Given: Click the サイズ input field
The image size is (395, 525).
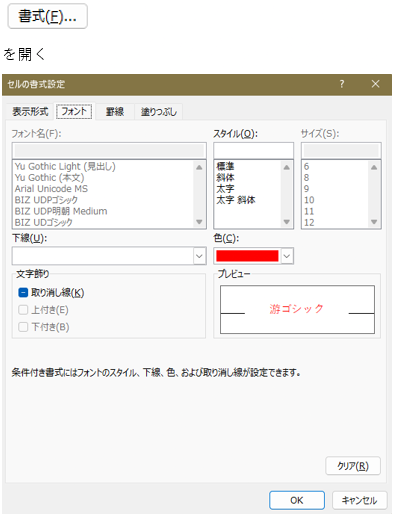Looking at the screenshot, I should [341, 151].
